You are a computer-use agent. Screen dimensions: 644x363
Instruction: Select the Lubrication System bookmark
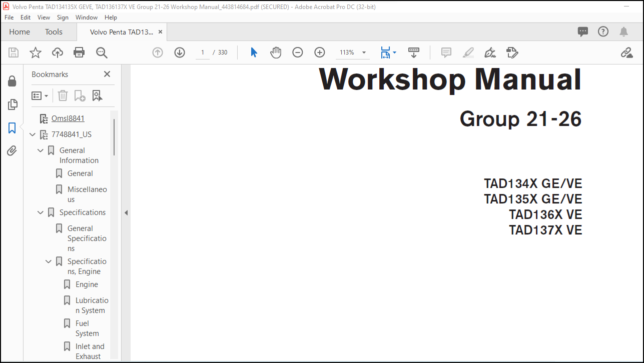(x=92, y=305)
